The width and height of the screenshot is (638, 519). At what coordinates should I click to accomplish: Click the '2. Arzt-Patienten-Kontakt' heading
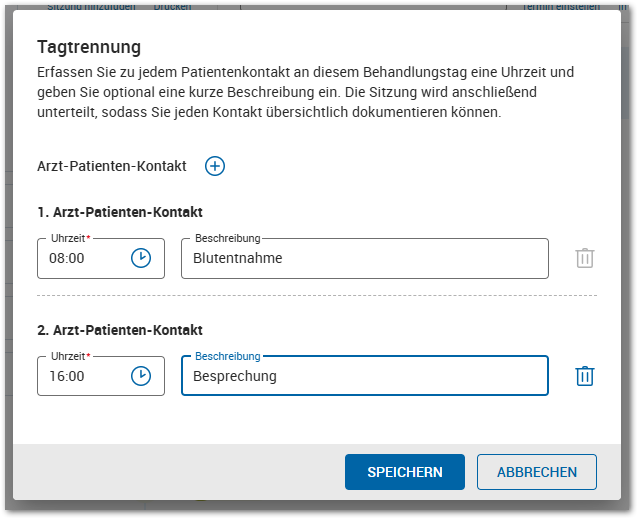(120, 330)
